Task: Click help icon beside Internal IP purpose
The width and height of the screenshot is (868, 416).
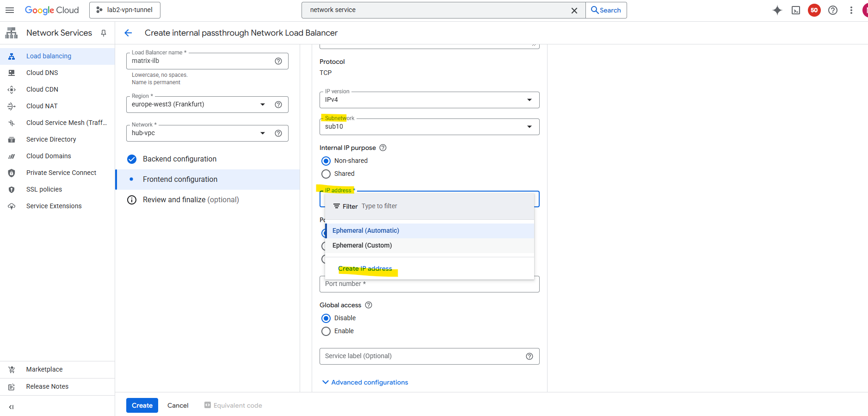Action: point(383,148)
